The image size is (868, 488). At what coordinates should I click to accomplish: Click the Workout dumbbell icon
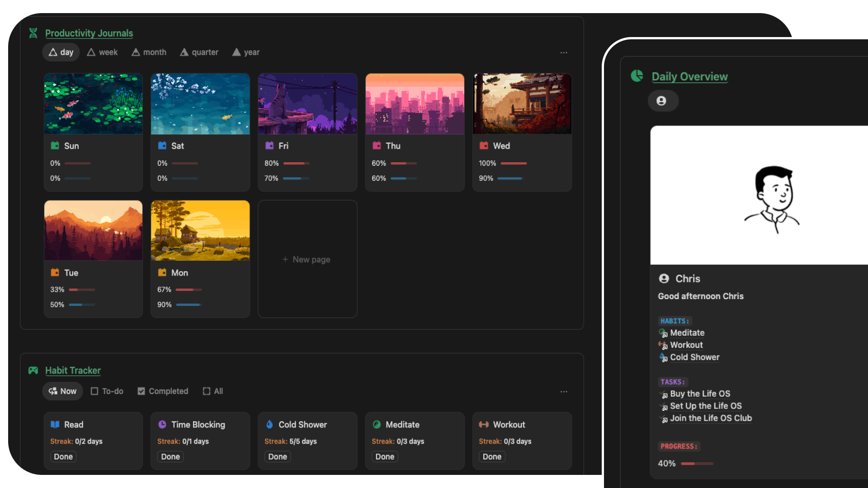(x=484, y=424)
